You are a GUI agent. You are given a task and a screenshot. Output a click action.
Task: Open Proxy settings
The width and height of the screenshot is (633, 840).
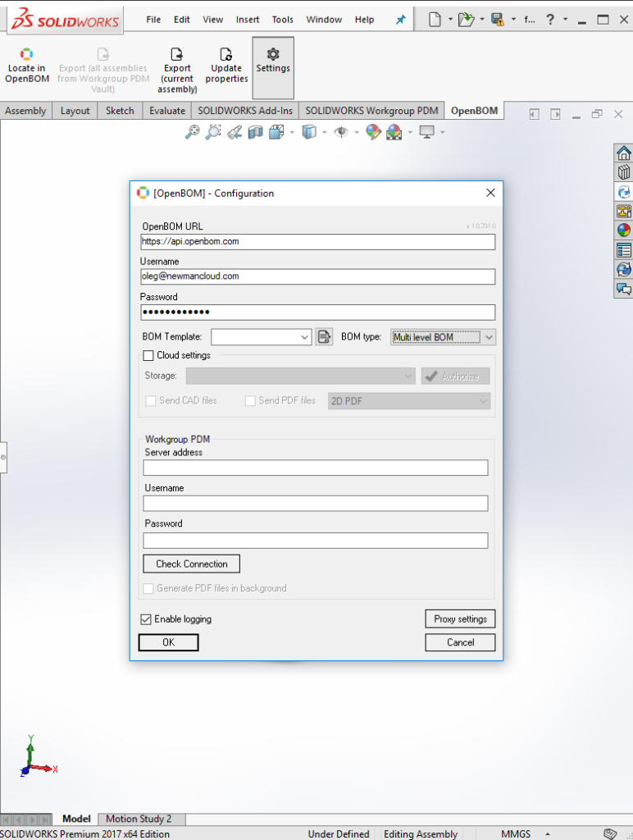click(x=461, y=619)
